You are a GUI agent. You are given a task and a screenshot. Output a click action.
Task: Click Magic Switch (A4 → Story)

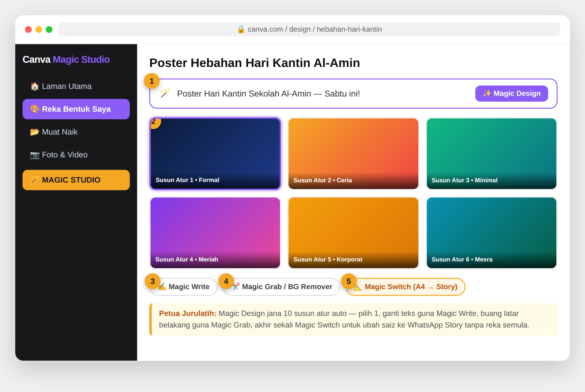(x=406, y=287)
